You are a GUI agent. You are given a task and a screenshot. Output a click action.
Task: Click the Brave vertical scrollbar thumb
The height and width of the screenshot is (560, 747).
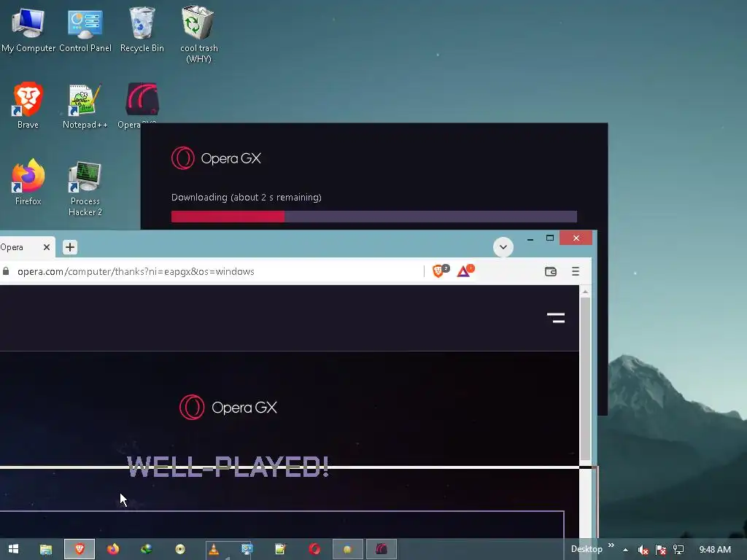(585, 378)
